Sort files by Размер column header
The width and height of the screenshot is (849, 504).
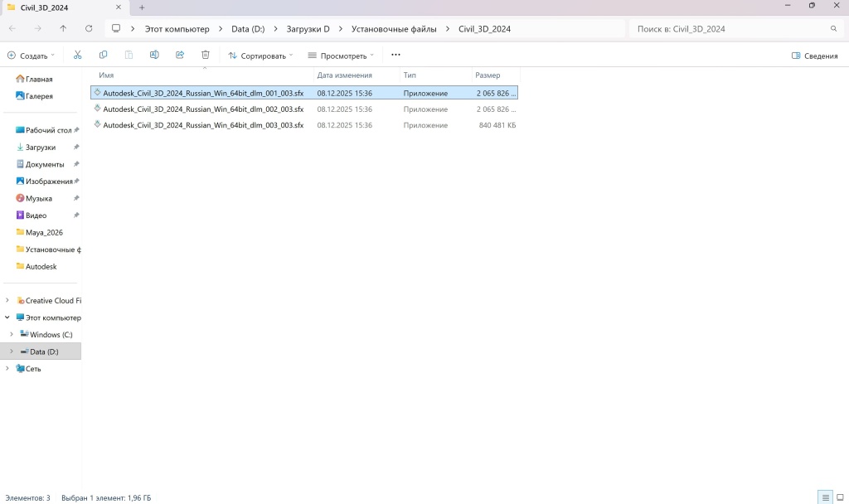coord(488,75)
